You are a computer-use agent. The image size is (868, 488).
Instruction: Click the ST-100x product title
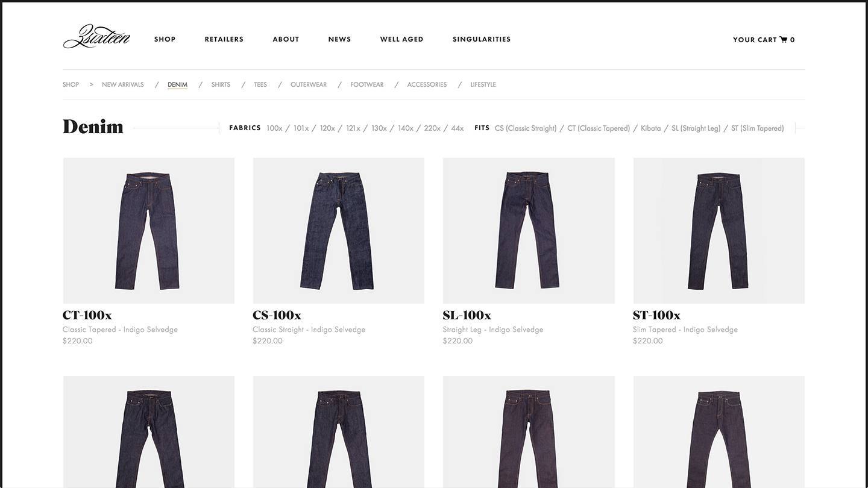point(656,315)
